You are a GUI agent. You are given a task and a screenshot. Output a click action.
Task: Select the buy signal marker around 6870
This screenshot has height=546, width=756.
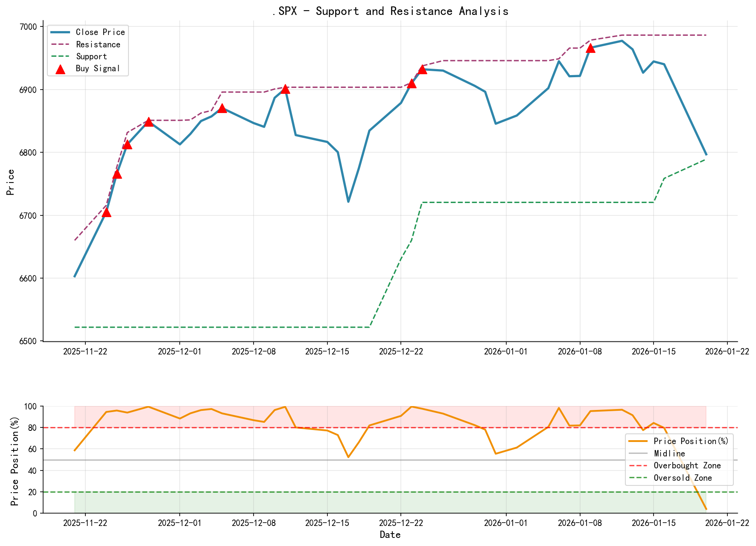point(222,108)
